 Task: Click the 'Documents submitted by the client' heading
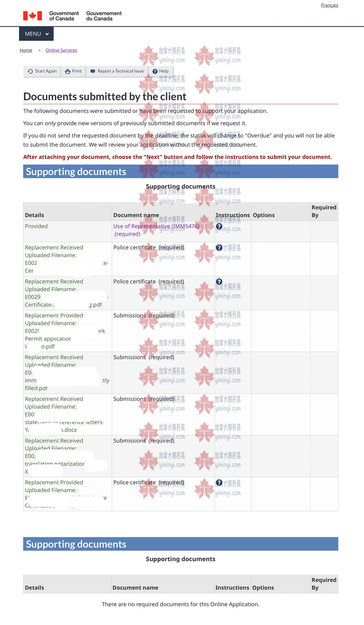[x=105, y=96]
